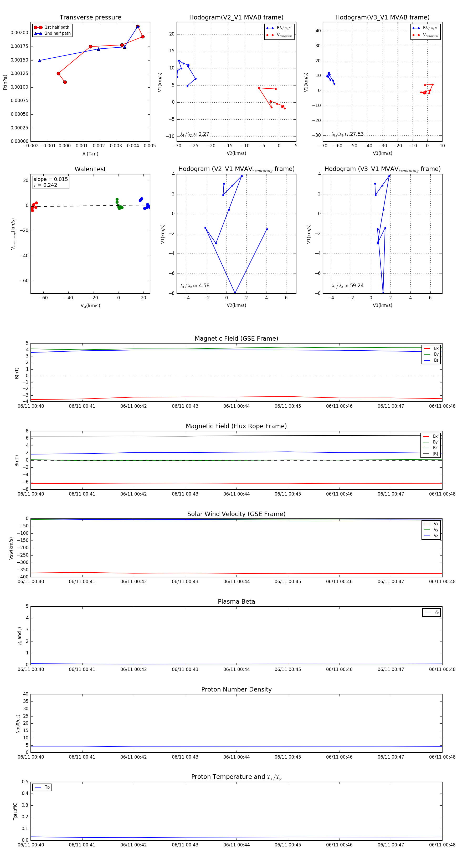Click 'Solar Wind Velocity (GSE Frame)' title
This screenshot has width=473, height=868.
pyautogui.click(x=236, y=514)
